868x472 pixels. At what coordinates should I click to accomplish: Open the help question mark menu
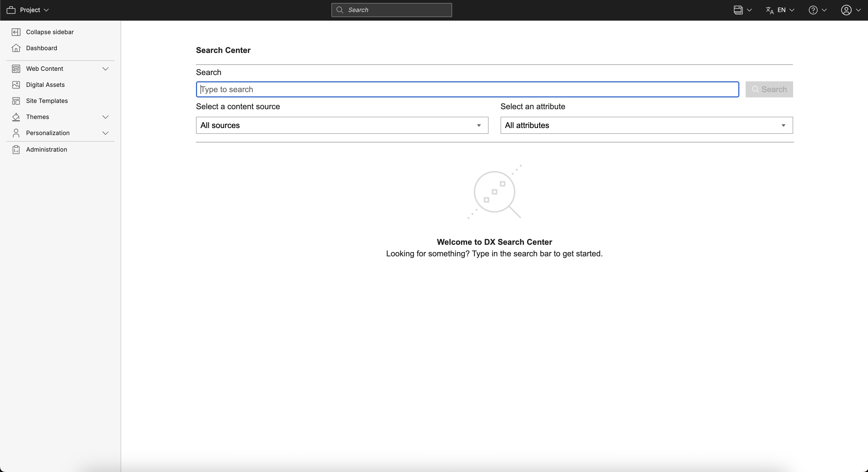(x=813, y=10)
